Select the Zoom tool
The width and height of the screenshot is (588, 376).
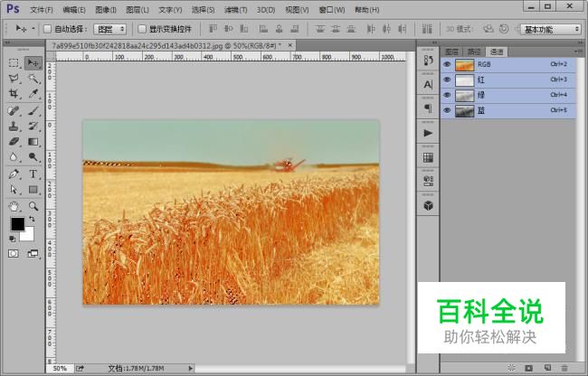(x=33, y=206)
